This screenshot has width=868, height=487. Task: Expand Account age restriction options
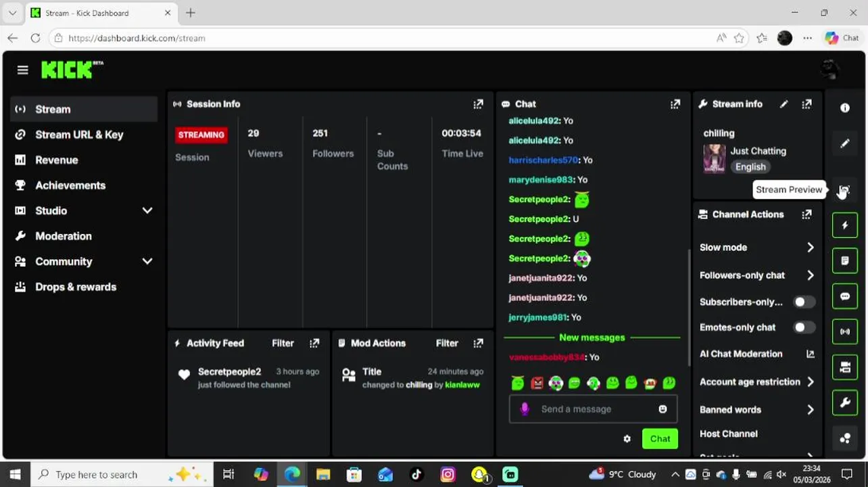[x=810, y=382]
